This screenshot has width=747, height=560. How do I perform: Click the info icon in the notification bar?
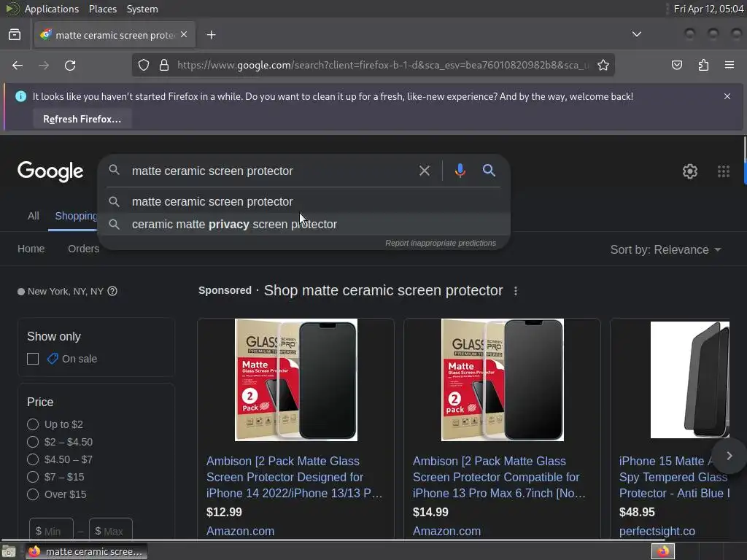[x=20, y=96]
